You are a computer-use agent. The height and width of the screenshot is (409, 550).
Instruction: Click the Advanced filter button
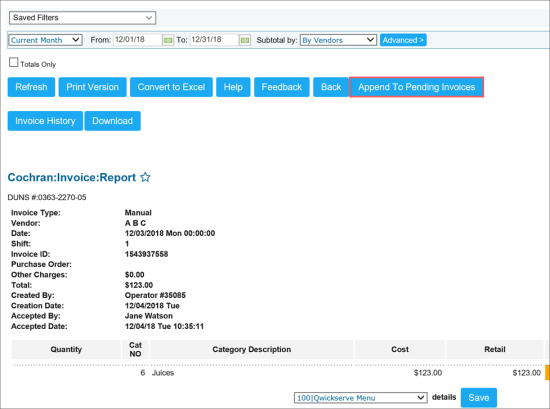tap(403, 40)
